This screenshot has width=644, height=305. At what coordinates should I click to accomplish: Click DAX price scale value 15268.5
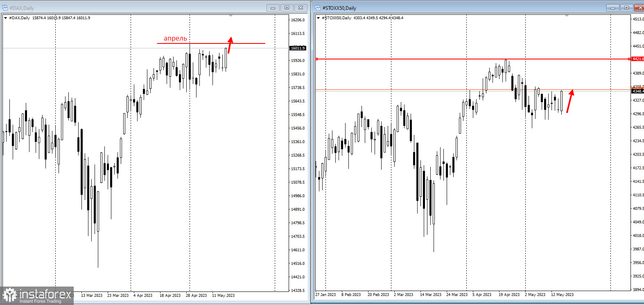(x=298, y=155)
